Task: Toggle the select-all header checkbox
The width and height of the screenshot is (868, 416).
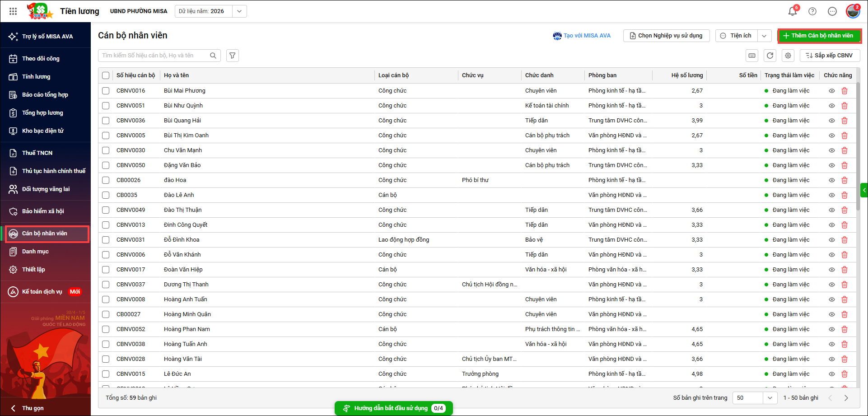Action: pos(106,75)
